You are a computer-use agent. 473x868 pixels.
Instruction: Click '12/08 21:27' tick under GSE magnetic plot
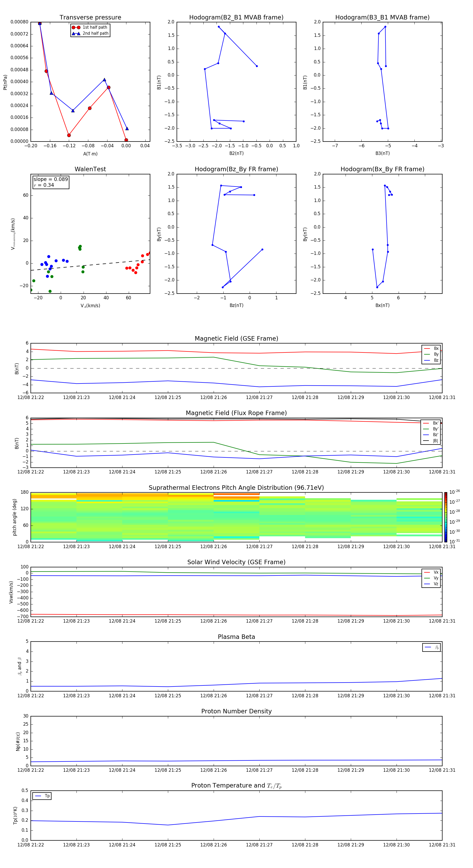click(x=259, y=398)
